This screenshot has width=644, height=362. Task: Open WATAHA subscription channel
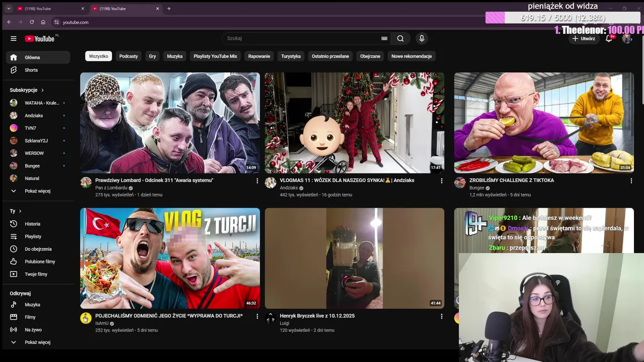click(x=38, y=103)
